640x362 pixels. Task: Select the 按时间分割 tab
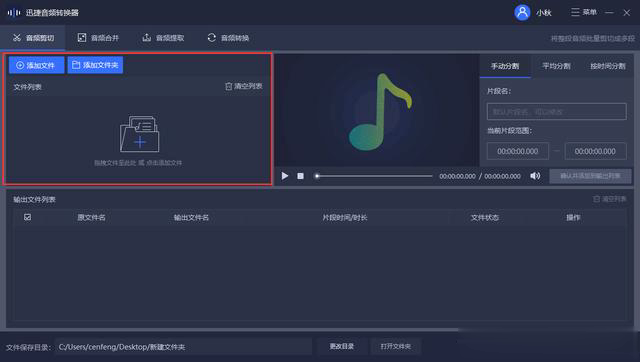point(608,66)
